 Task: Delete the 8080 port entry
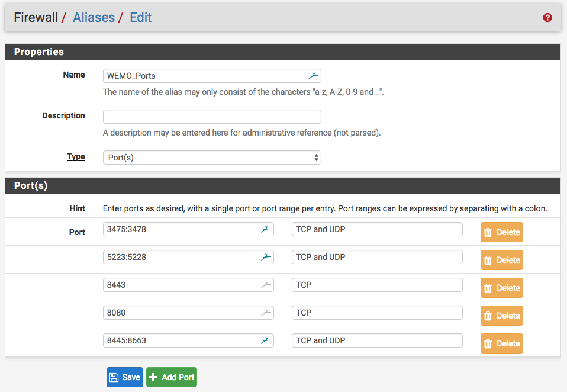[501, 316]
